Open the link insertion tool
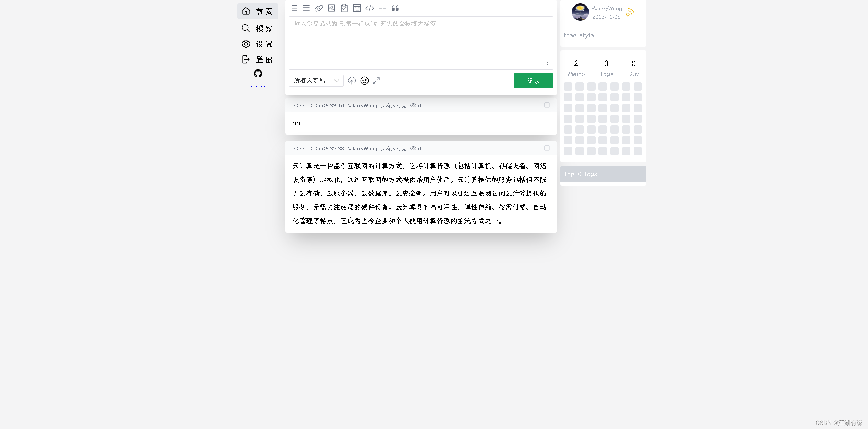Viewport: 868px width, 429px height. 319,8
